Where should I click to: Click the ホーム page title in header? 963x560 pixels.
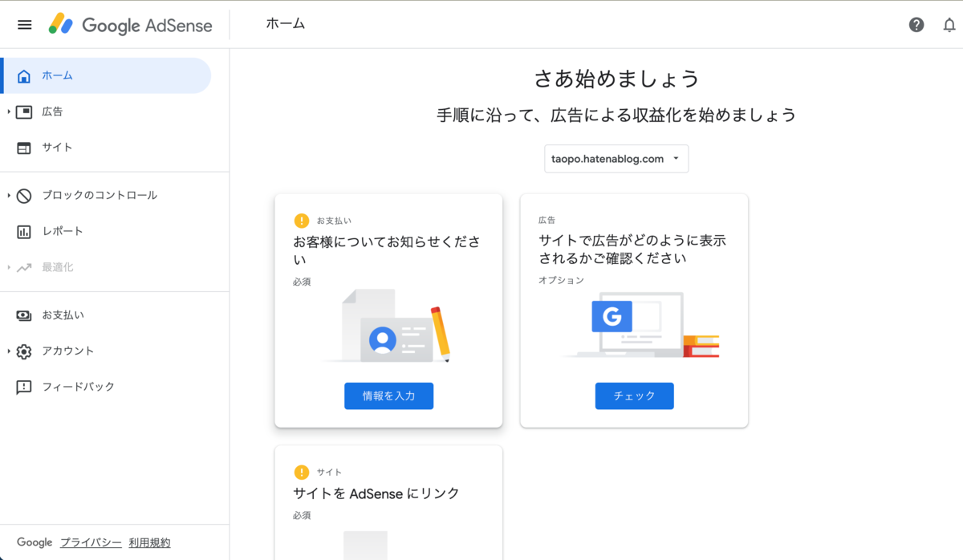tap(286, 24)
